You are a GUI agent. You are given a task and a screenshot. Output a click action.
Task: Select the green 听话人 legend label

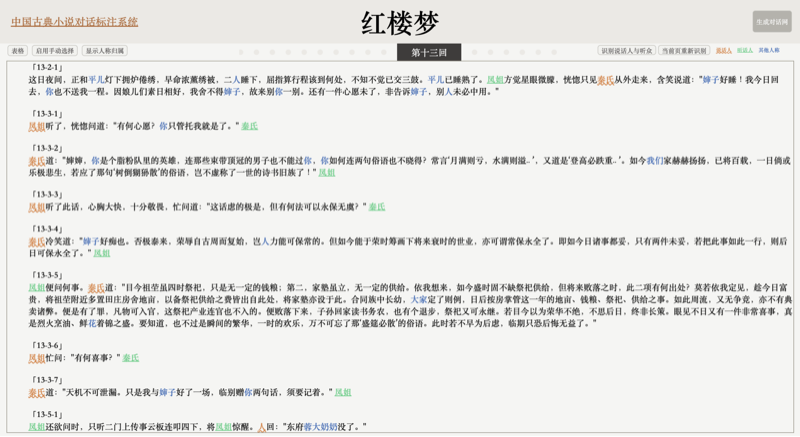coord(745,50)
